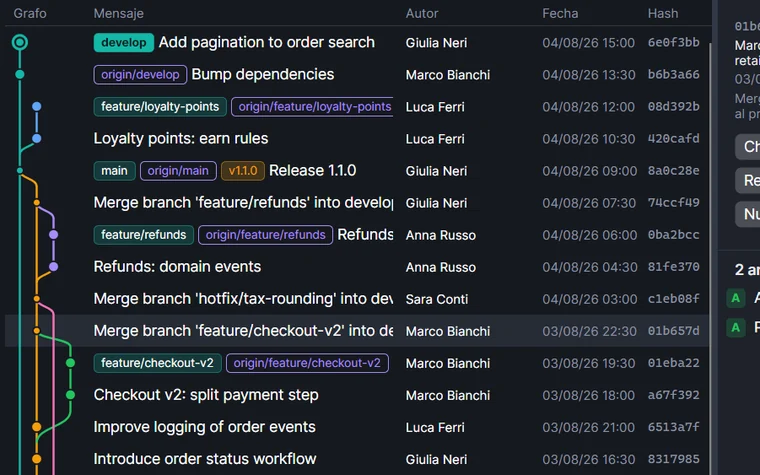This screenshot has width=760, height=475.
Task: Click author Anna Russo on hash 0ba2bcc row
Action: click(441, 235)
